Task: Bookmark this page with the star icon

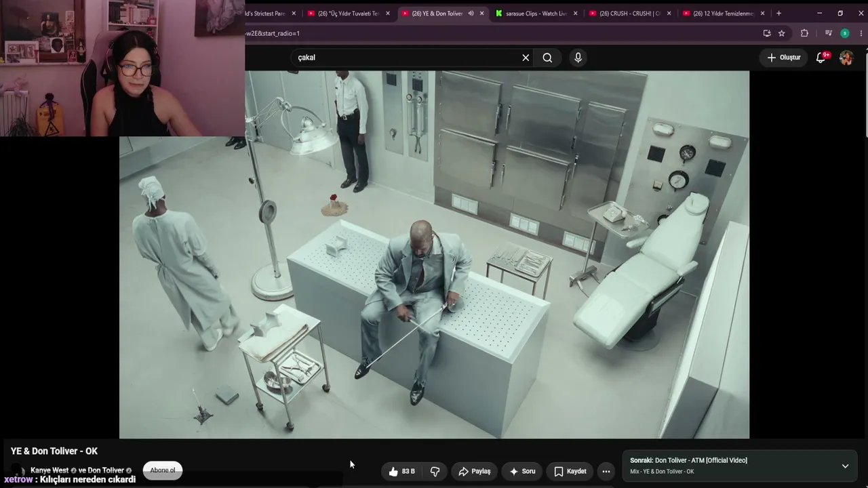Action: (781, 33)
